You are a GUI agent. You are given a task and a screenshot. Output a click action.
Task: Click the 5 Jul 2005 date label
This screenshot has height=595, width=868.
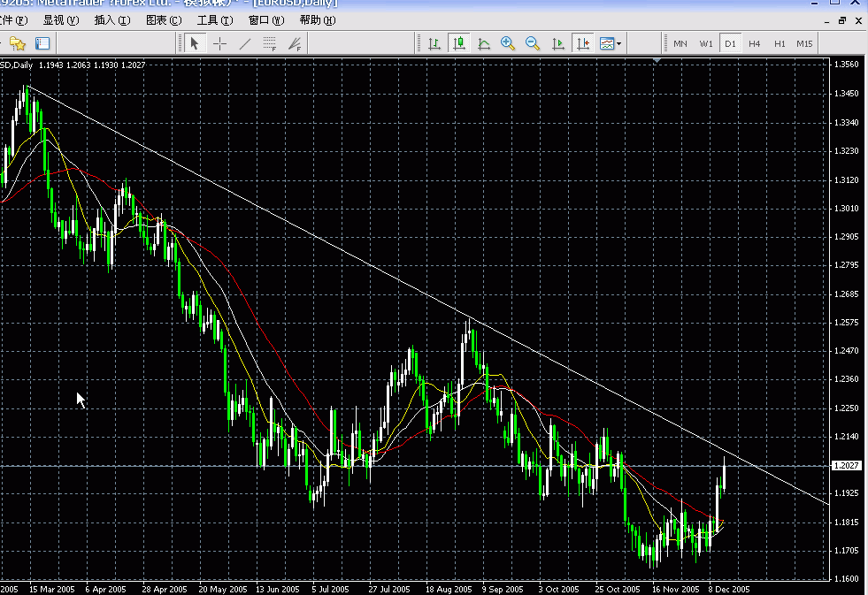click(331, 590)
